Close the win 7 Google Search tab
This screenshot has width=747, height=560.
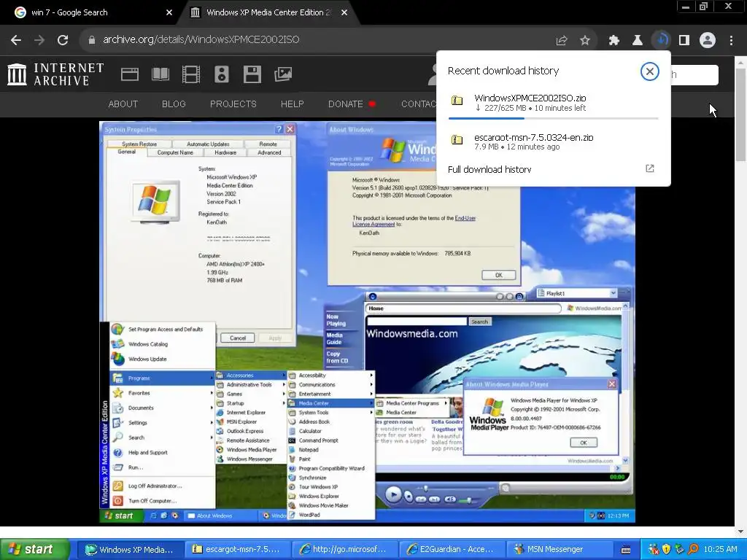pyautogui.click(x=169, y=13)
